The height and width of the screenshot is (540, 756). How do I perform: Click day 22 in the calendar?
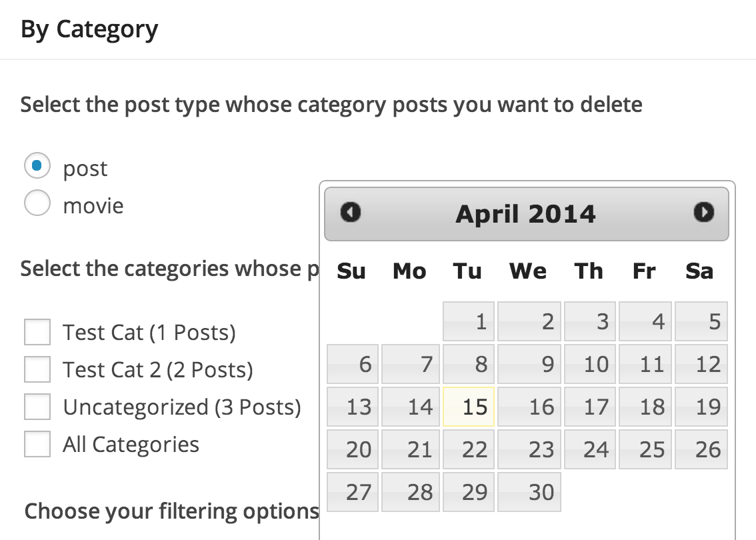(469, 449)
